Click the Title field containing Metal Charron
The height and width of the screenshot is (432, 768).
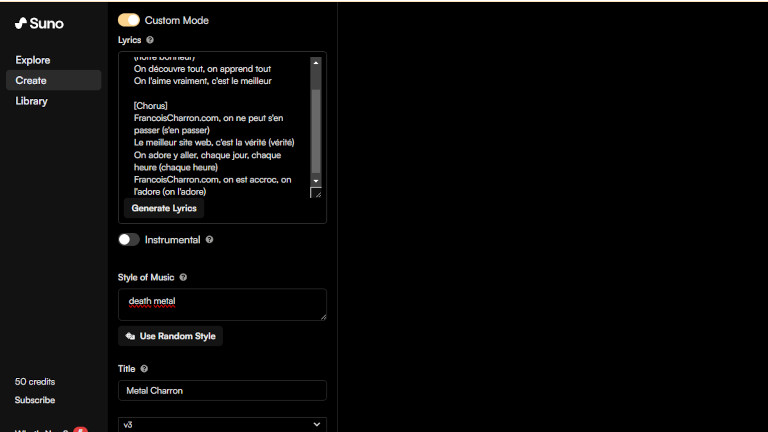pyautogui.click(x=222, y=390)
